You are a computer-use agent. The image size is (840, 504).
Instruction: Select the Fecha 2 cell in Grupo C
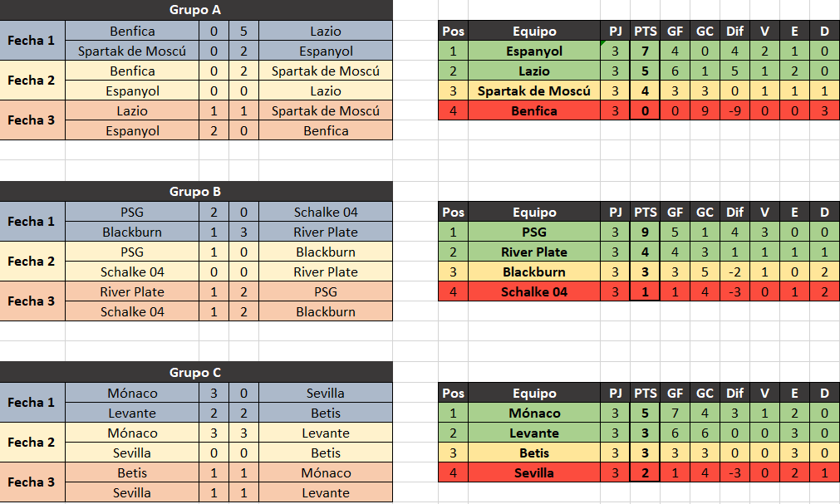(x=32, y=443)
